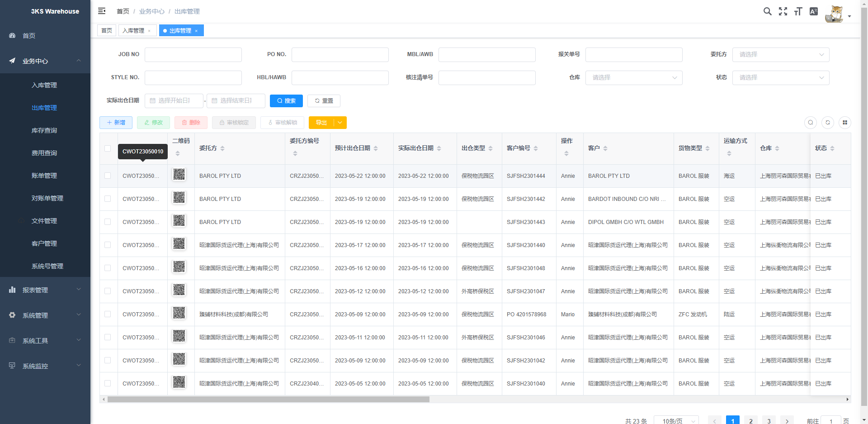Screen dimensions: 868x424
Task: Open the 委托方 filter dropdown
Action: coord(781,54)
